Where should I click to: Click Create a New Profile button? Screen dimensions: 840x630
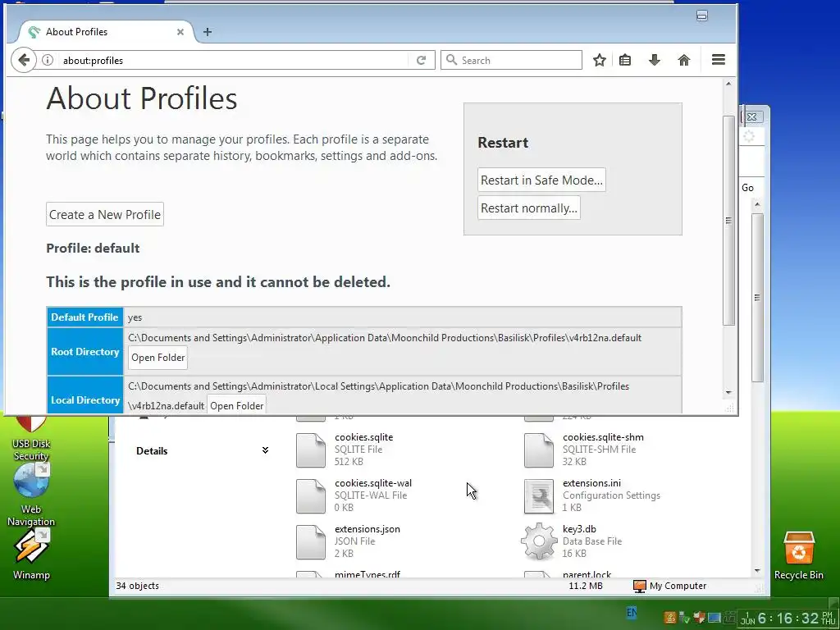coord(105,214)
